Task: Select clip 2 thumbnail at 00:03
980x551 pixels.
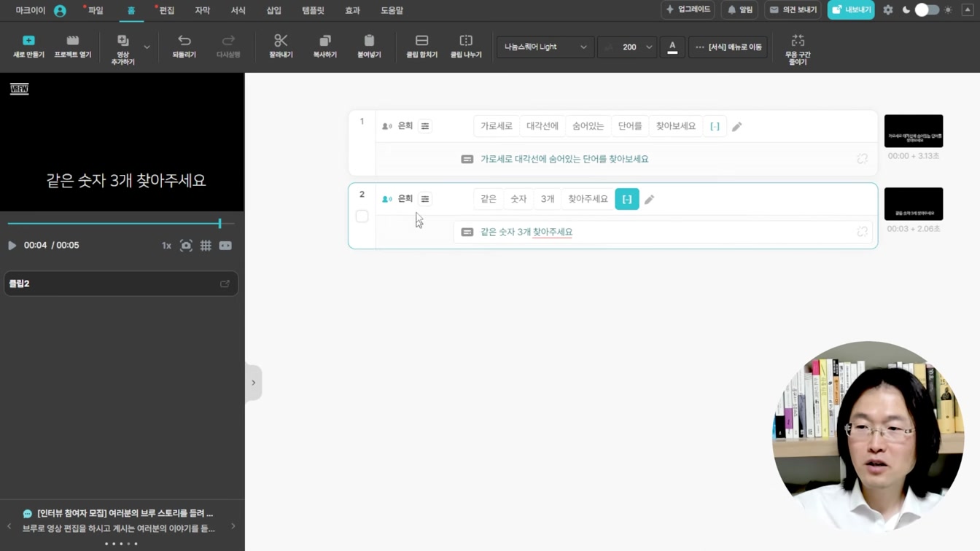Action: (x=914, y=204)
